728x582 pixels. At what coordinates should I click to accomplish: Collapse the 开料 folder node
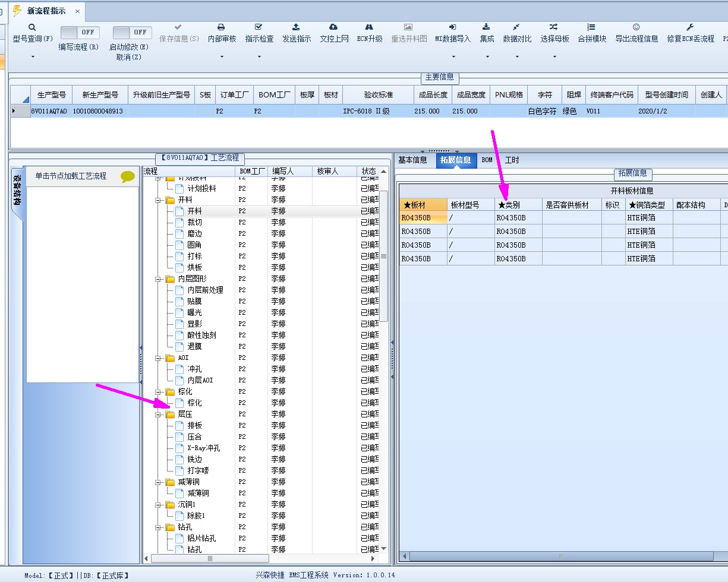159,200
